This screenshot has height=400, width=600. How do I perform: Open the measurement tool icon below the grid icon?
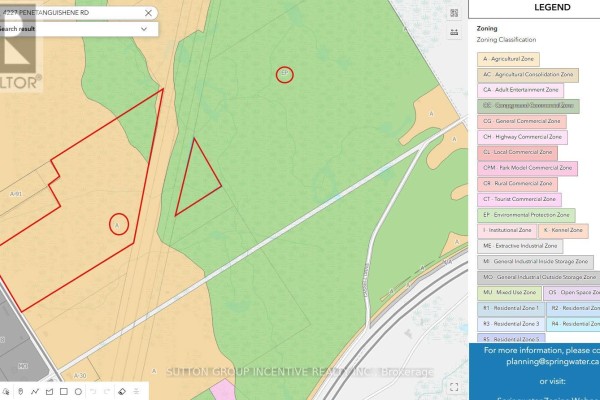pos(454,32)
